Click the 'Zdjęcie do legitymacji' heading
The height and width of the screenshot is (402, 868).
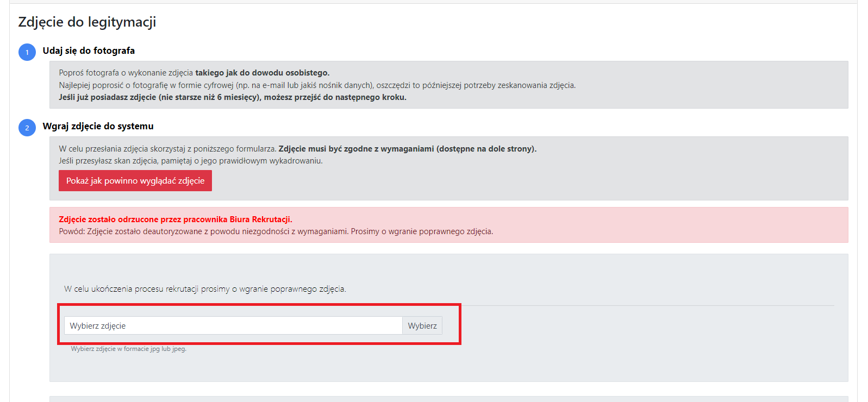[x=87, y=22]
